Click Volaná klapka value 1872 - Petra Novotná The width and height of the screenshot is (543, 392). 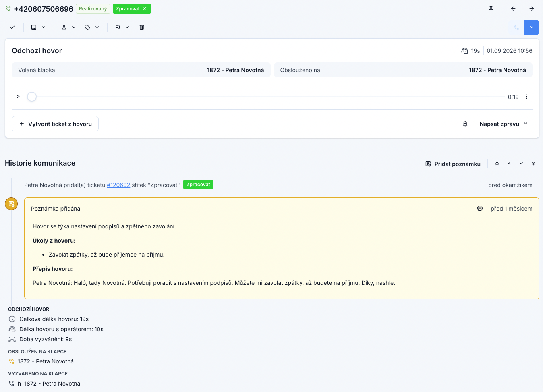tap(236, 70)
